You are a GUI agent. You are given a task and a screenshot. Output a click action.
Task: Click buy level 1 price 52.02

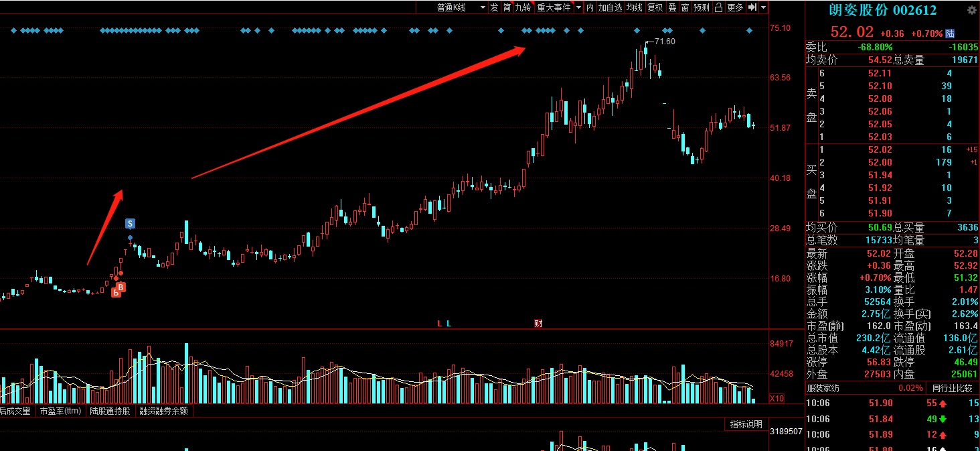tap(880, 149)
